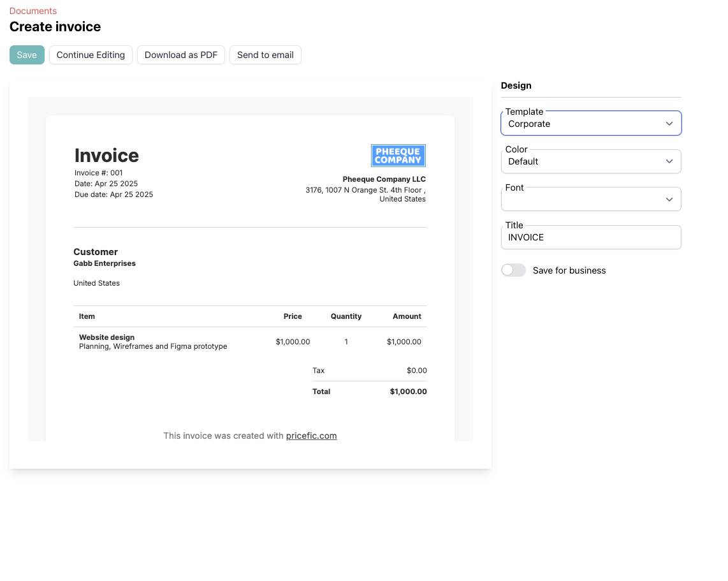
Task: Open the pricefic.com link in invoice footer
Action: click(x=311, y=436)
